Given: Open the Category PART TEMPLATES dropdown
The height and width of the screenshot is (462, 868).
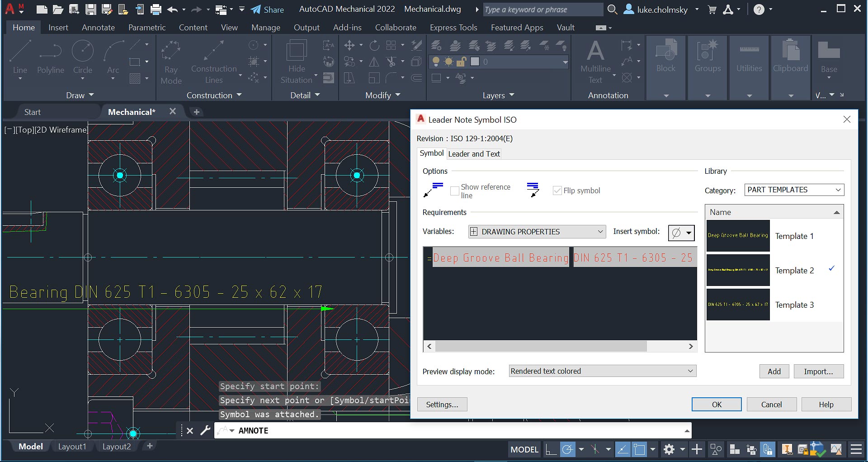Looking at the screenshot, I should point(794,190).
